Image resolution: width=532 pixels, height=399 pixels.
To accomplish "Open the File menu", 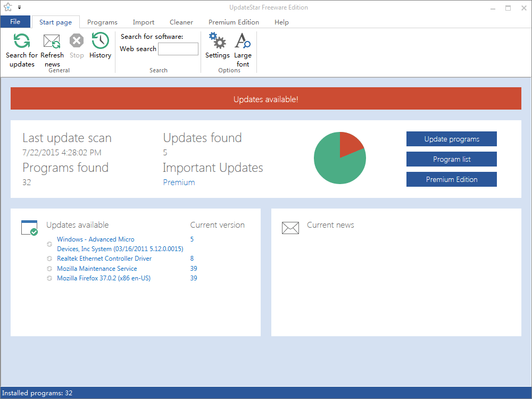I will click(15, 22).
